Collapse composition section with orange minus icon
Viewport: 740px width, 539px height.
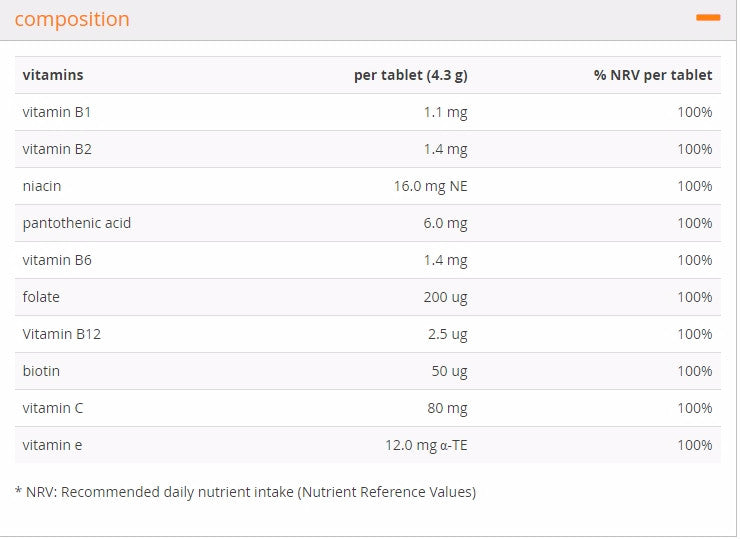708,18
